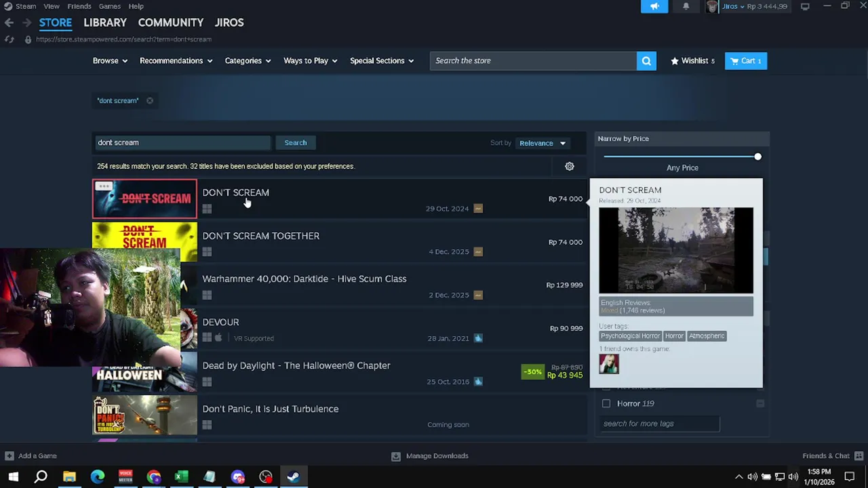Open the Wishlist
This screenshot has width=868, height=488.
click(692, 61)
